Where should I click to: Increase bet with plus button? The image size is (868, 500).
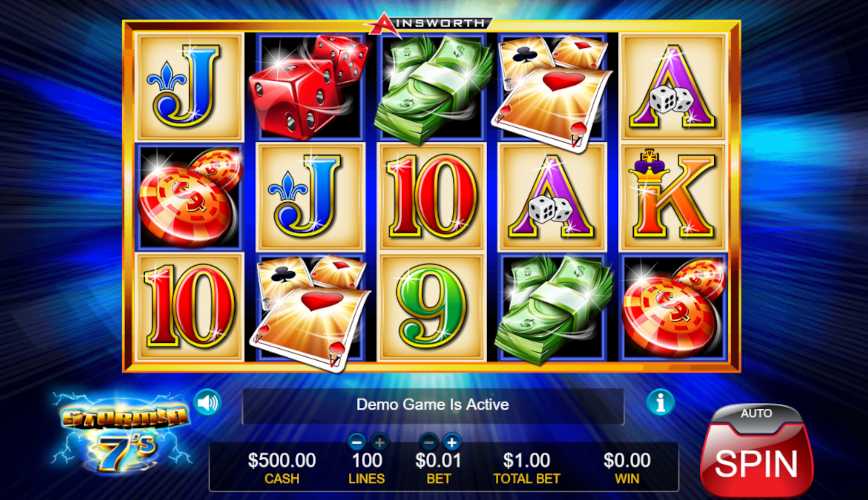[452, 442]
